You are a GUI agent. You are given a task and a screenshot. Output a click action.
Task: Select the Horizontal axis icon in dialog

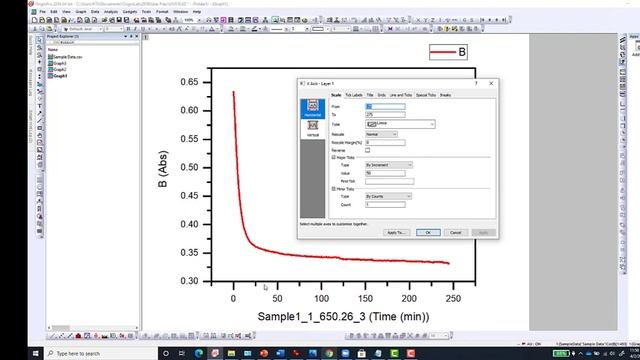point(313,109)
